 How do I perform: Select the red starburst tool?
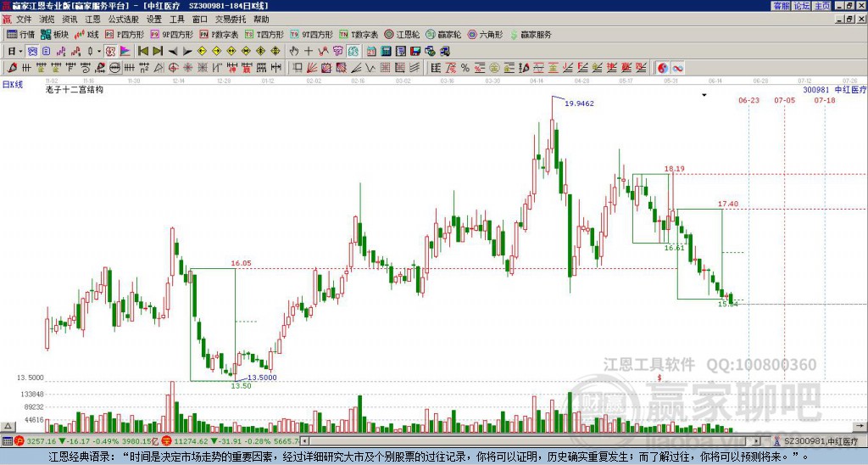[x=187, y=68]
